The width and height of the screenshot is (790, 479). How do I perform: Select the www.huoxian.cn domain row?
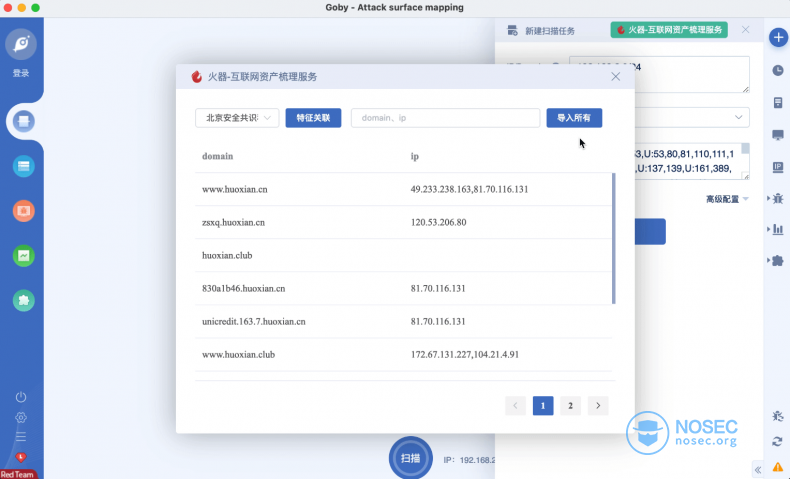point(403,189)
